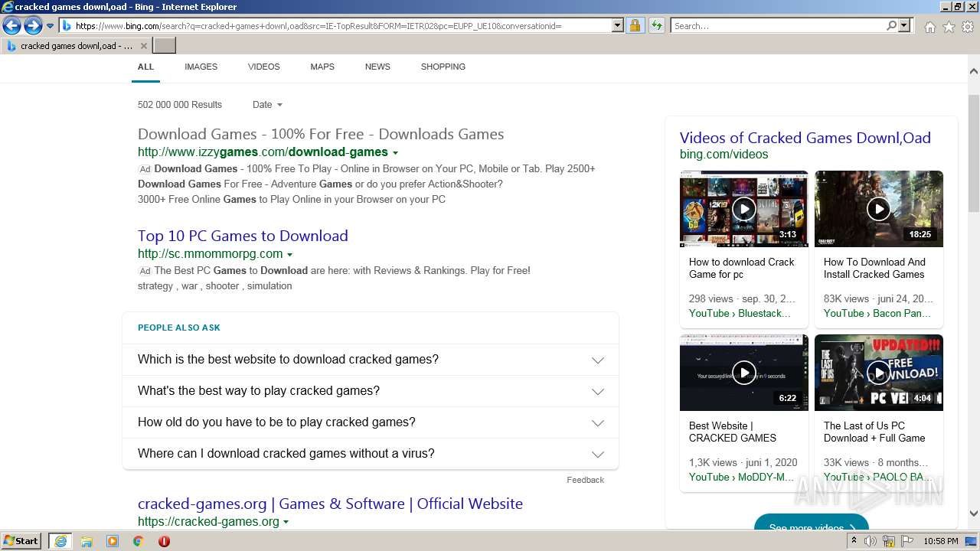The width and height of the screenshot is (980, 551).
Task: Switch to the SHOPPING tab
Action: (x=443, y=67)
